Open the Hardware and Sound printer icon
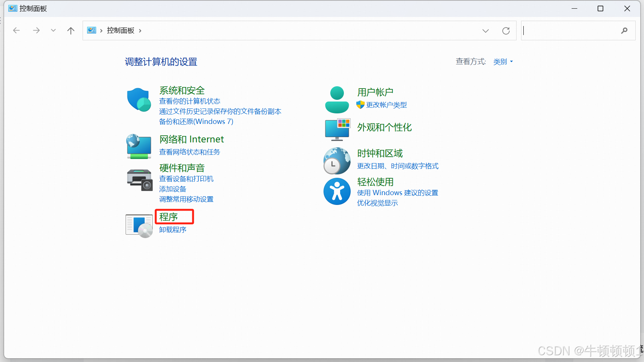644x362 pixels. tap(140, 180)
